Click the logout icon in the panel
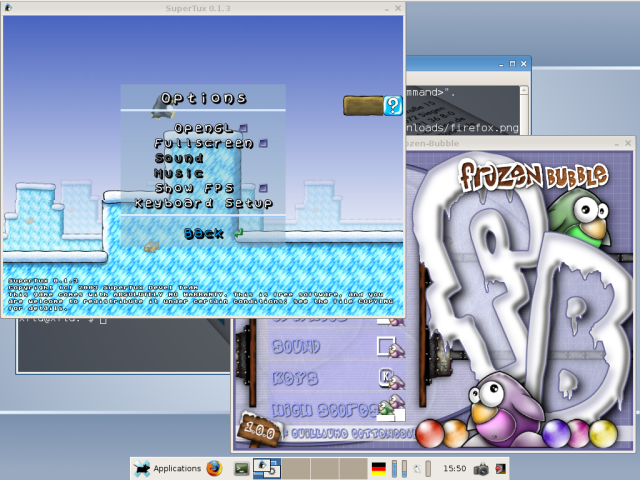 pyautogui.click(x=500, y=469)
